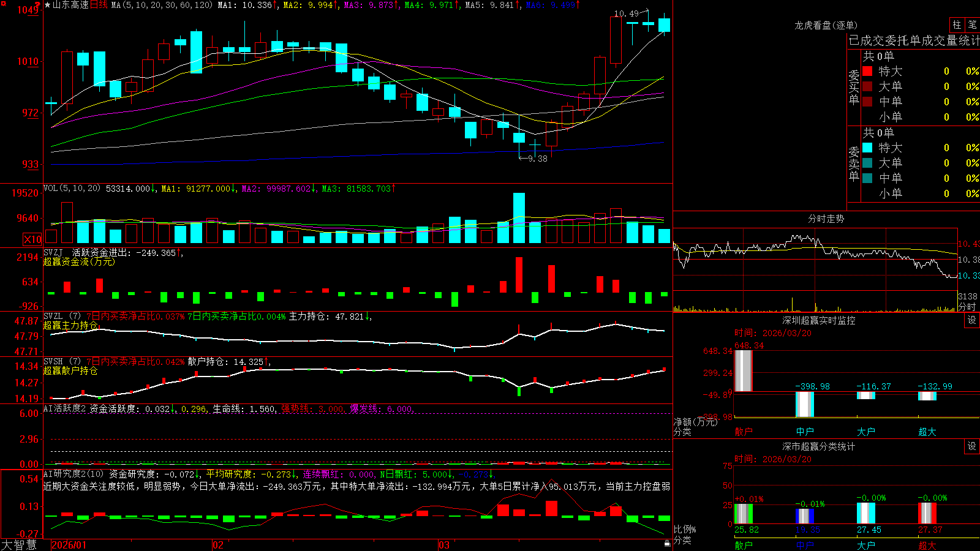Click the AI活跃度2 indicator name
The image size is (980, 551).
point(65,408)
